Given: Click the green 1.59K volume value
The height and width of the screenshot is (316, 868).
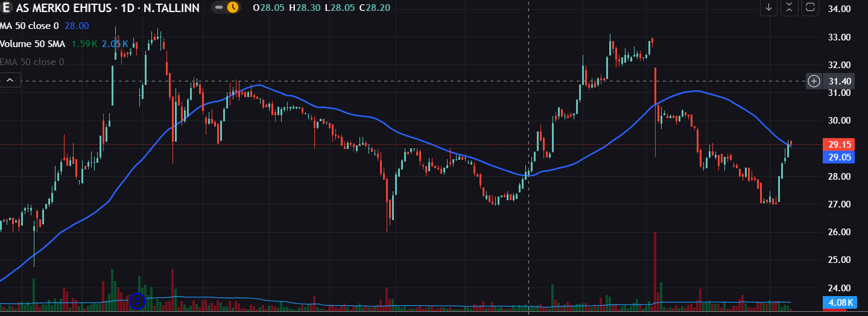Looking at the screenshot, I should pos(83,44).
